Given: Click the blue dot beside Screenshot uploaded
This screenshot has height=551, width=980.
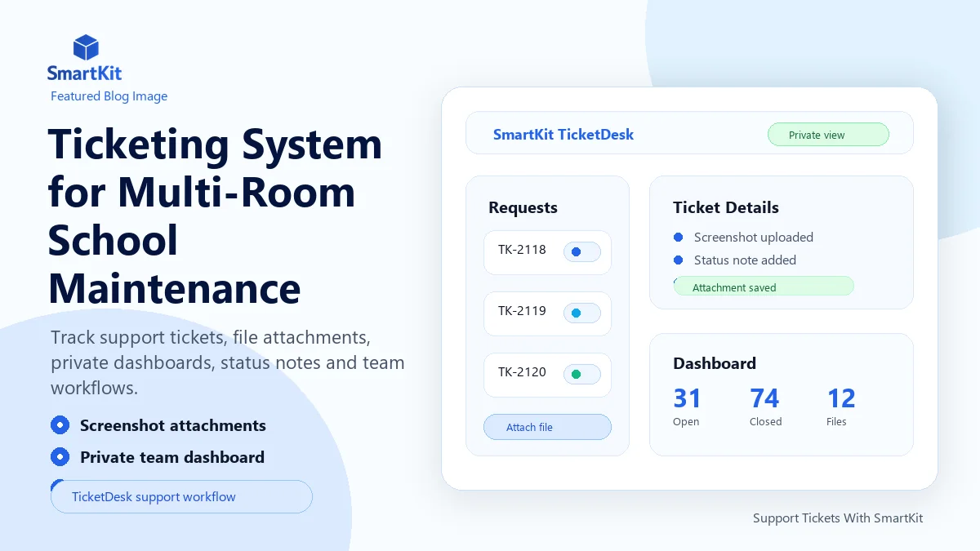Looking at the screenshot, I should [678, 237].
